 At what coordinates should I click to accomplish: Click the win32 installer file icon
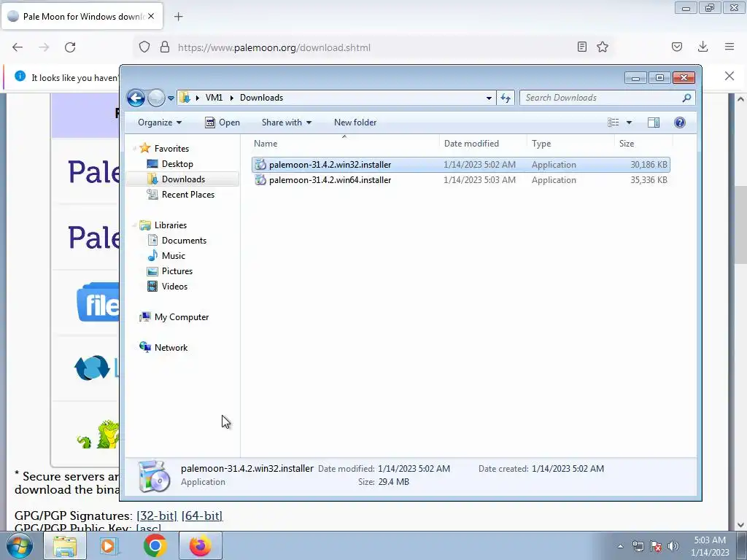point(260,165)
